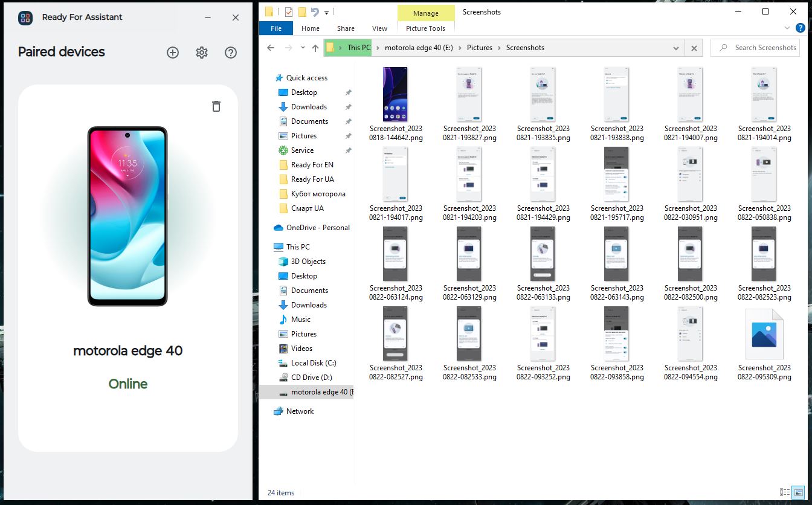Select Screenshot_20230822-082527.png file
Viewport: 812px width, 505px height.
pyautogui.click(x=396, y=344)
